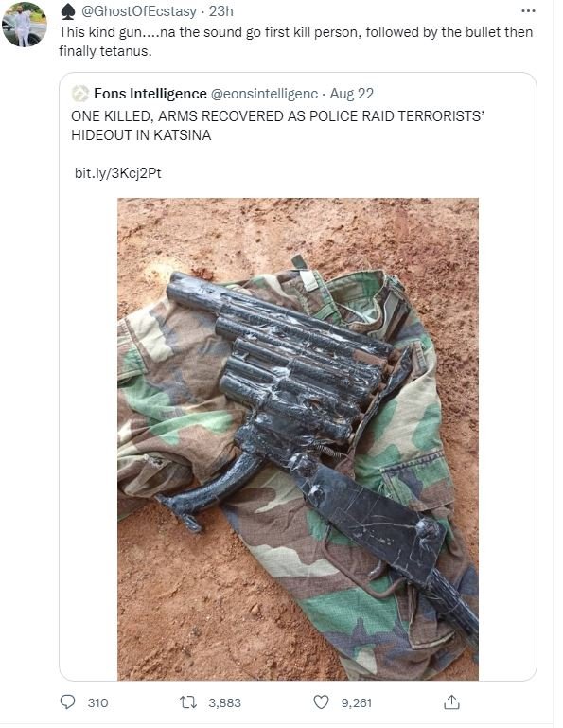Visit Eons Intelligence account name
The height and width of the screenshot is (728, 563).
click(x=150, y=94)
